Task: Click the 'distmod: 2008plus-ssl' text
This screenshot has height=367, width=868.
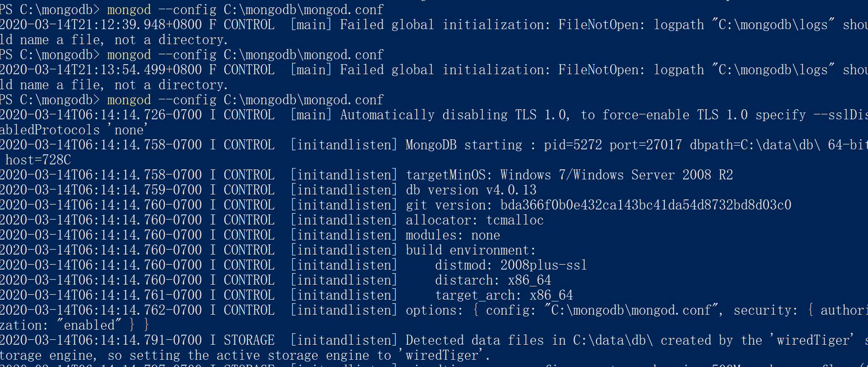Action: tap(511, 265)
